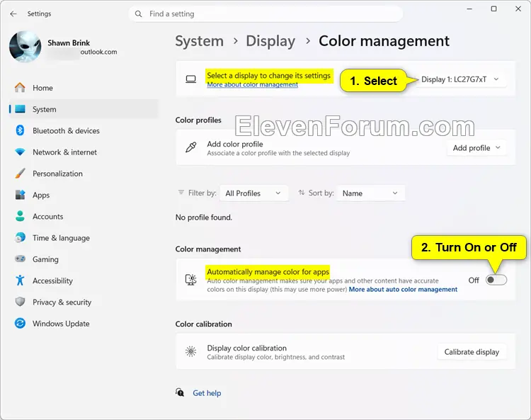Image resolution: width=531 pixels, height=420 pixels.
Task: Click the Apps icon in sidebar
Action: 20,195
